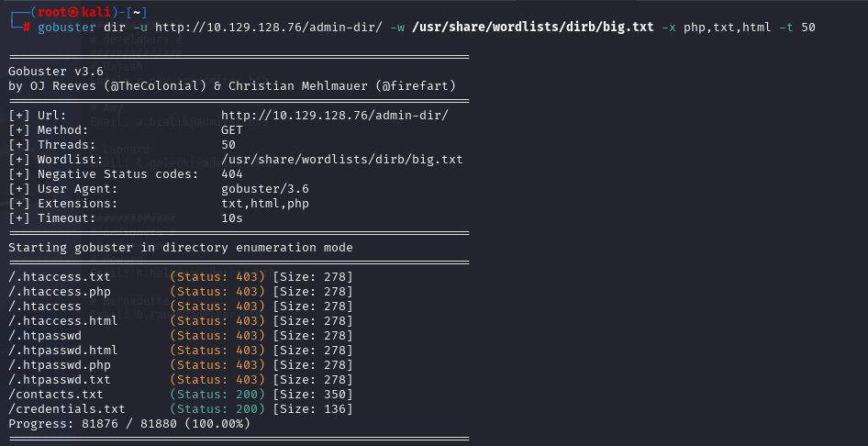Click the target URL in the gobuster command

[269, 28]
